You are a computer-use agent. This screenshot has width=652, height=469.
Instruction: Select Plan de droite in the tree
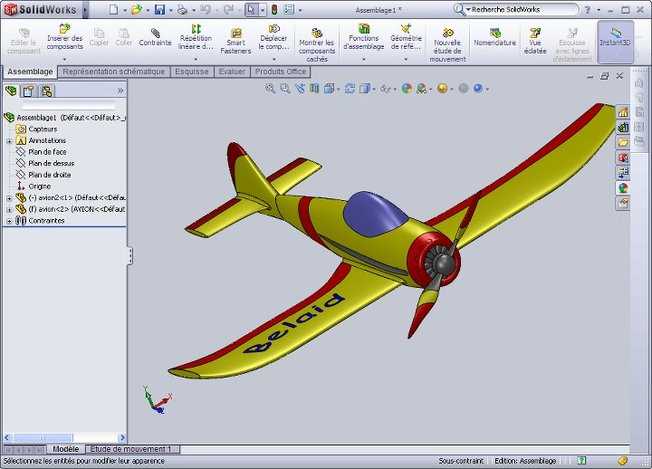[x=44, y=175]
